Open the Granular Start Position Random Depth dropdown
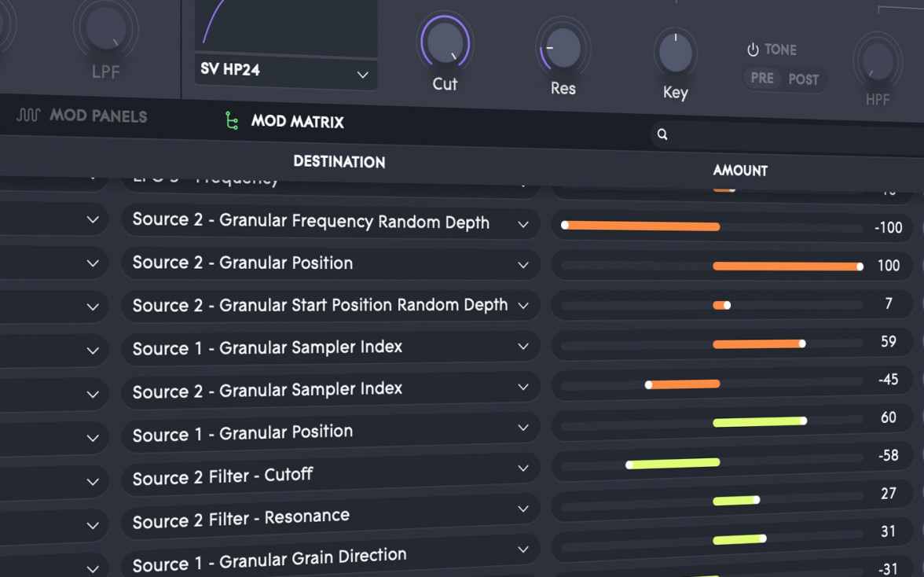Screen dimensions: 924x577 [330, 305]
